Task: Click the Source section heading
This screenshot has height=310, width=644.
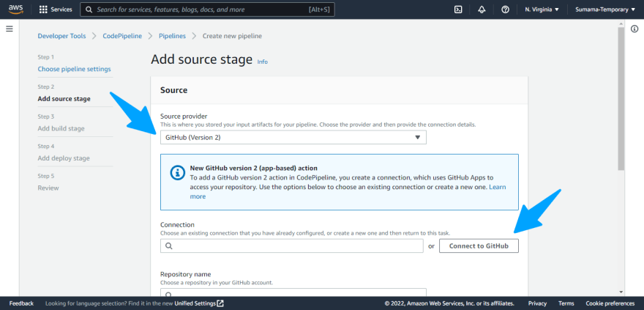Action: [x=173, y=90]
